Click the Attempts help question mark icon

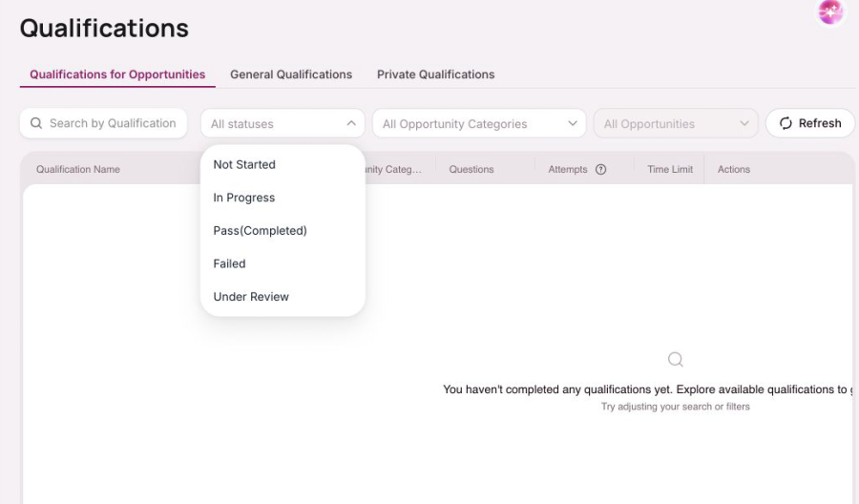[x=601, y=169]
